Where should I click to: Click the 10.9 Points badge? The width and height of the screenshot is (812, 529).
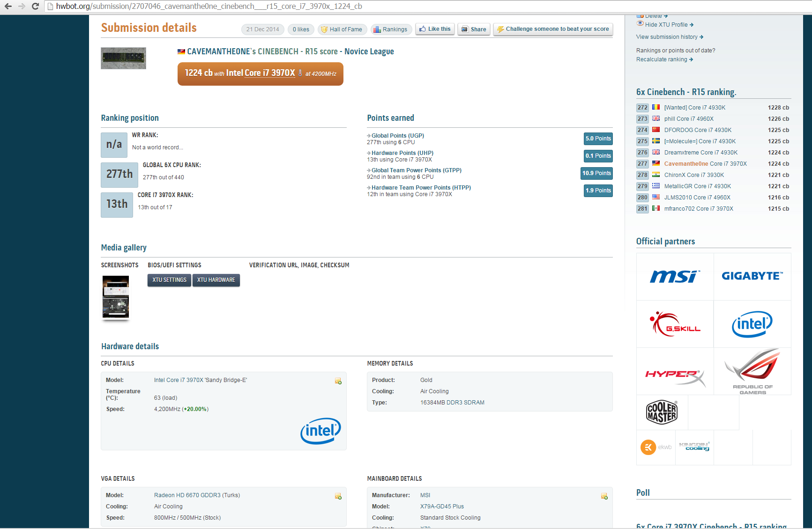tap(596, 173)
